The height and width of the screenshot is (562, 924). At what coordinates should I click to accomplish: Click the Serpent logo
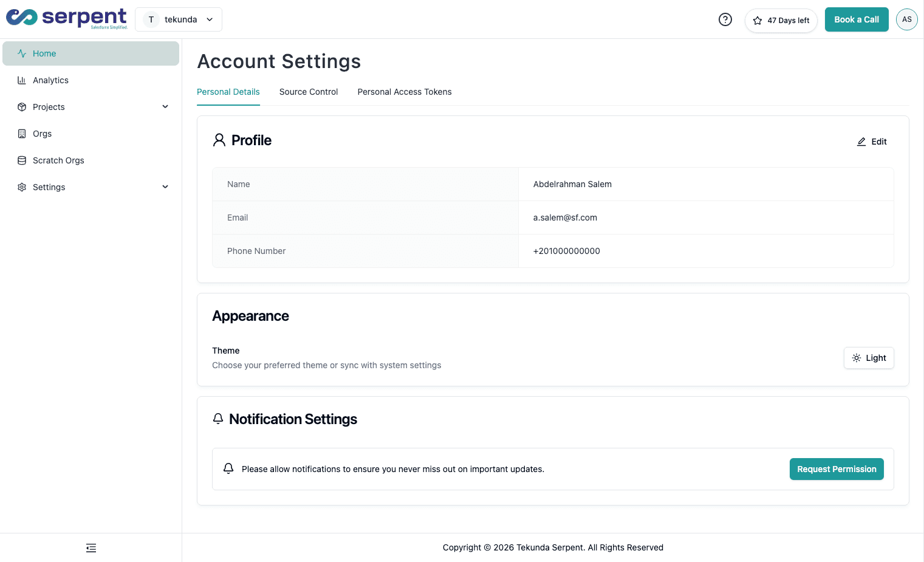point(66,18)
